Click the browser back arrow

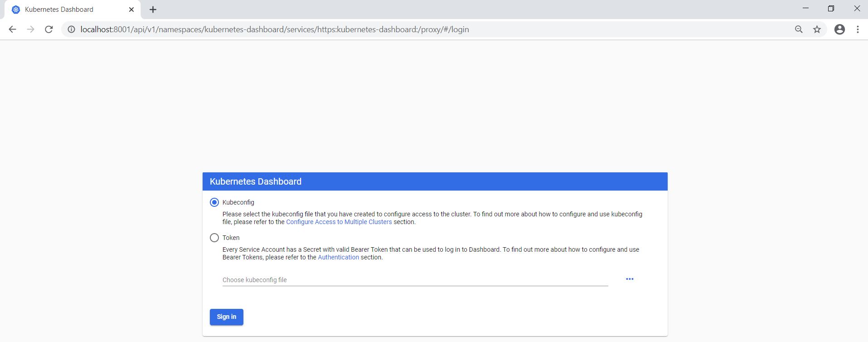click(x=13, y=29)
